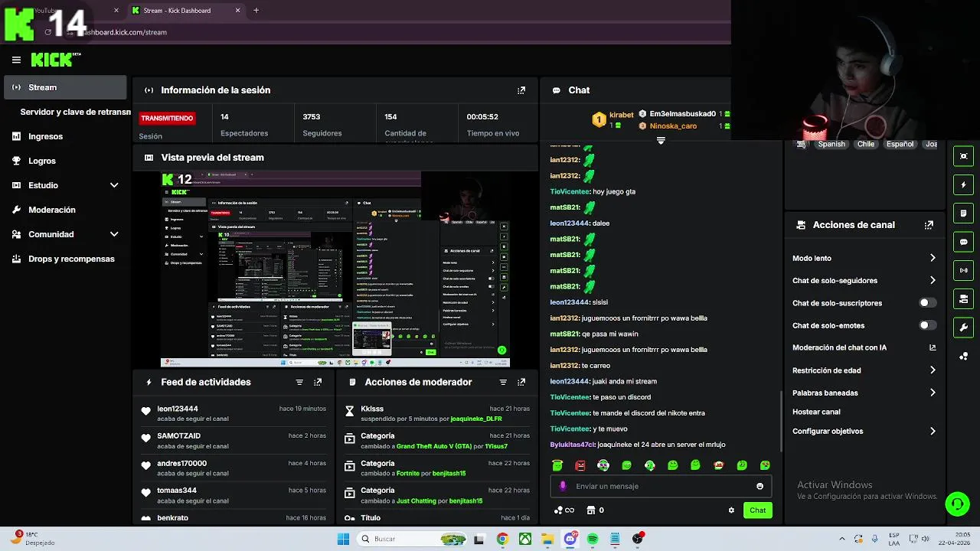
Task: Click the three-dots cluster sidebar icon
Action: [x=964, y=356]
